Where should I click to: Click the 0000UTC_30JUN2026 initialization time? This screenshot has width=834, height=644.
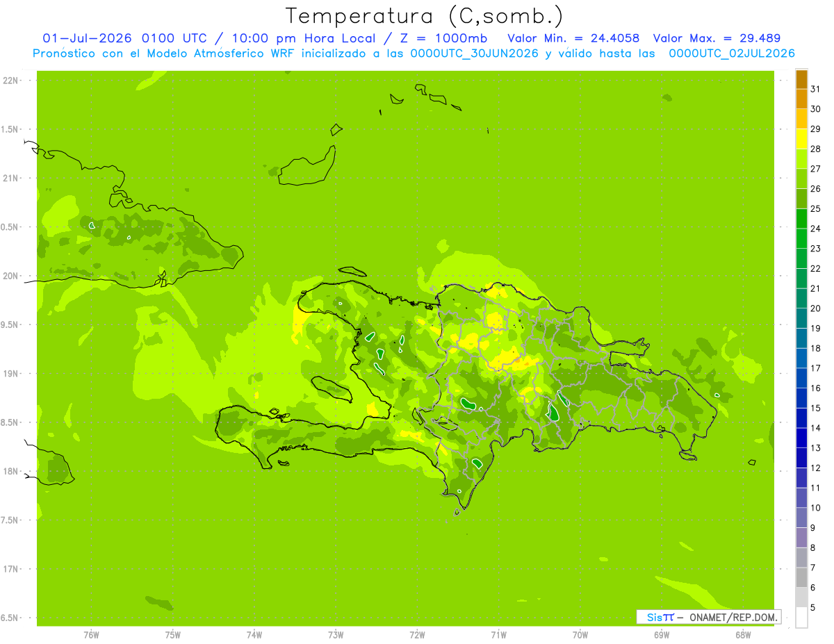tap(474, 53)
